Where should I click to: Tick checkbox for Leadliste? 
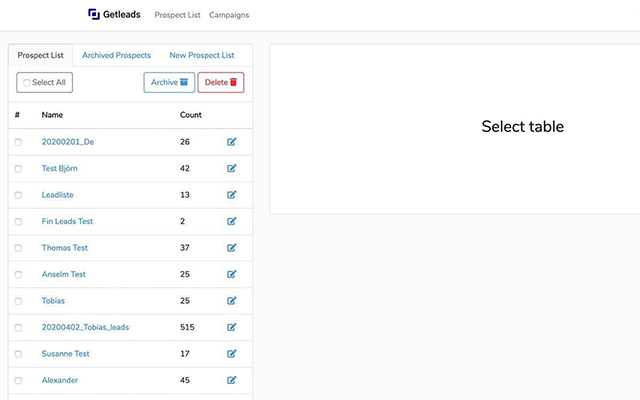pos(18,195)
